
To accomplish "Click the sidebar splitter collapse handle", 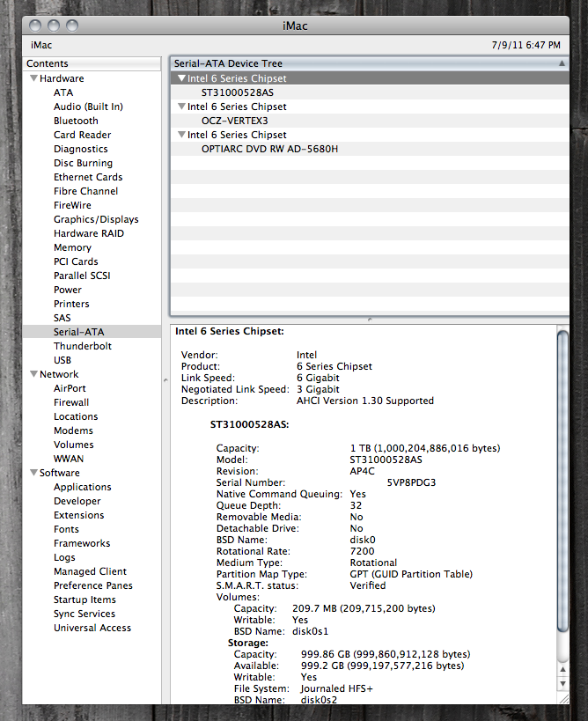I will (x=165, y=380).
